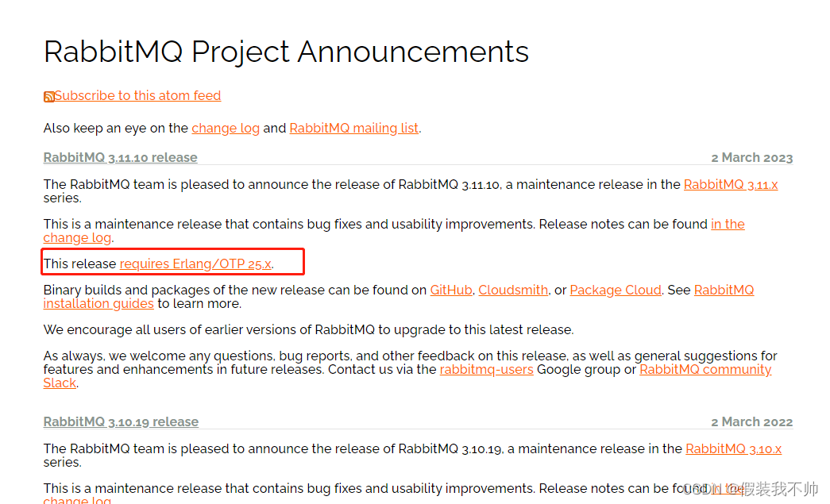Follow the RabbitMQ 3.10.x series link

tap(733, 449)
